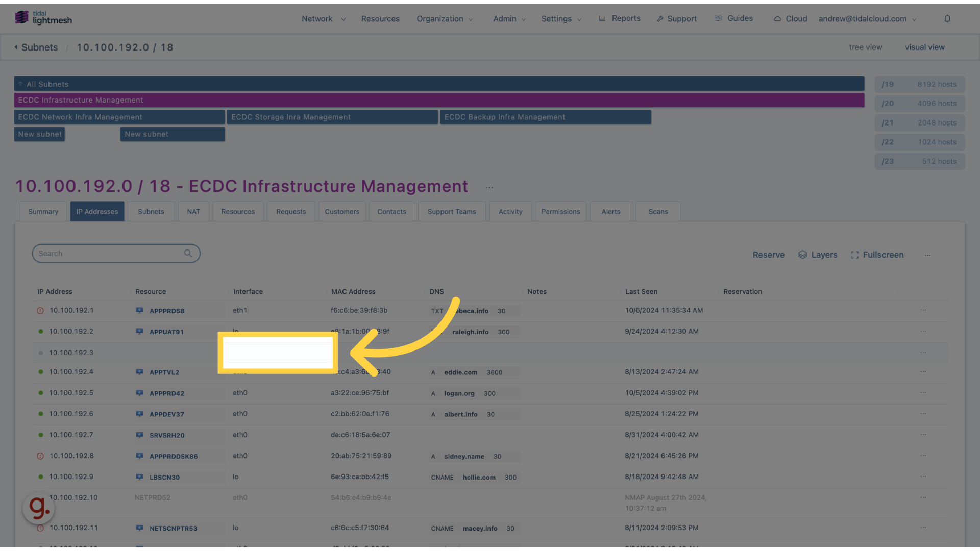Toggle to visual view layout
980x551 pixels.
pyautogui.click(x=924, y=48)
